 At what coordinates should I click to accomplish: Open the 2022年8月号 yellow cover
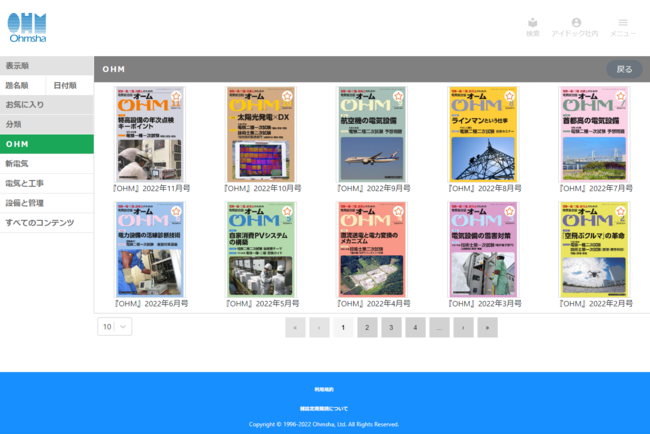(483, 134)
